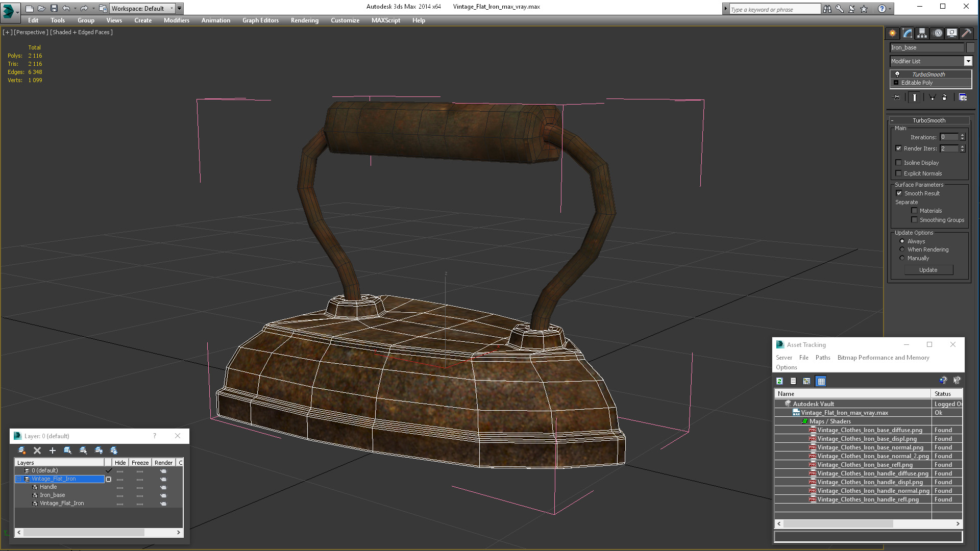Toggle TurboSmooth modifier lightbulb icon
The height and width of the screenshot is (551, 980).
pyautogui.click(x=897, y=74)
